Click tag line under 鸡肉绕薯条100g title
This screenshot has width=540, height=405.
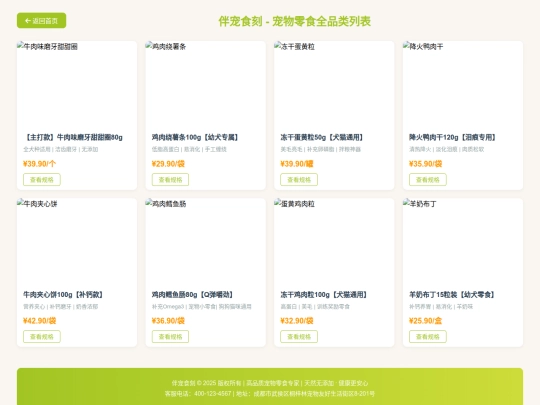click(189, 149)
